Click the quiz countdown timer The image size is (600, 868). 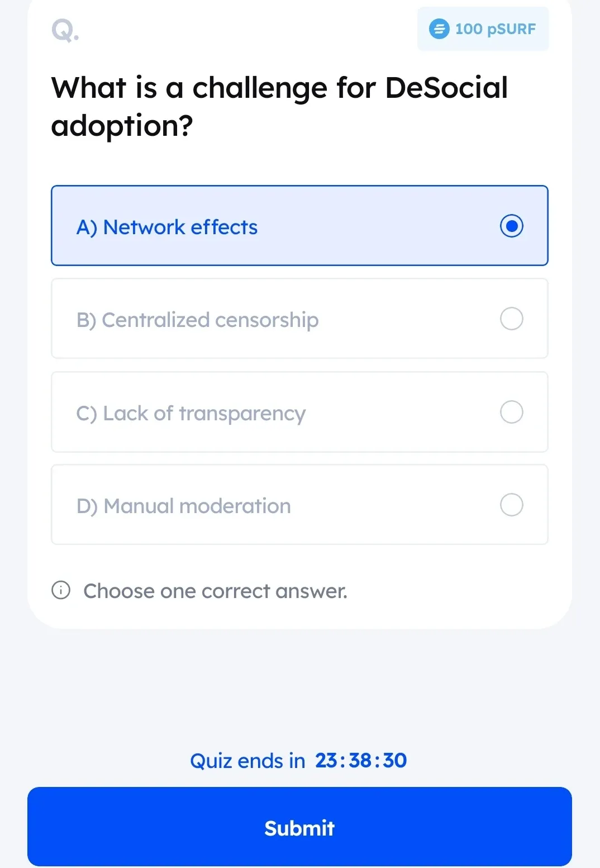tap(360, 760)
